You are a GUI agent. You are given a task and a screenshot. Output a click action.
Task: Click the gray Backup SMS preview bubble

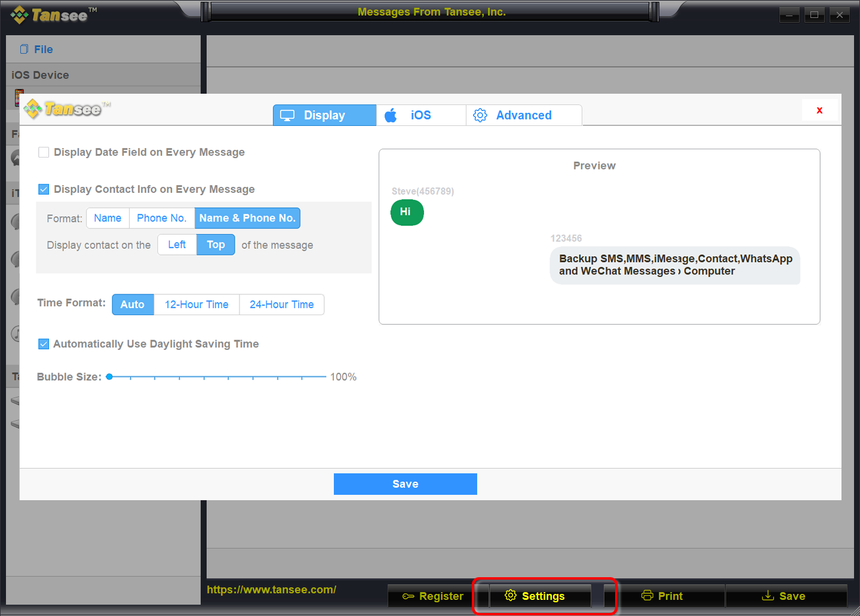(x=675, y=265)
